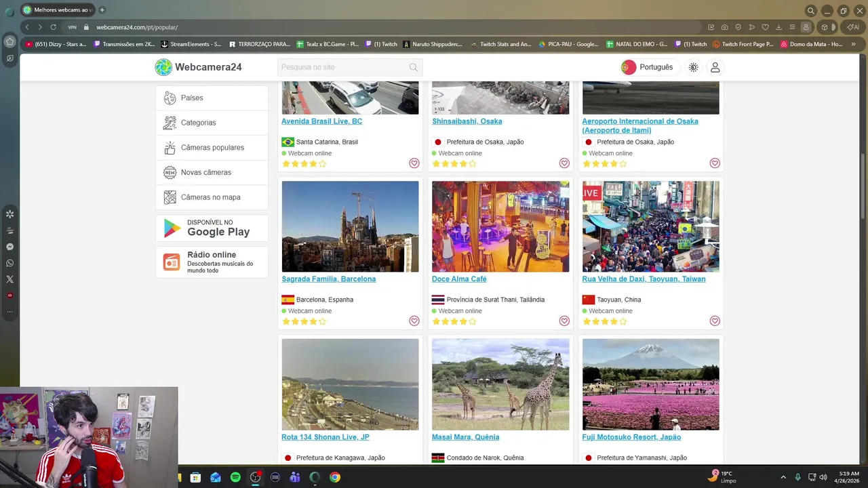Open Categorias in the side menu
The image size is (868, 488).
click(212, 123)
